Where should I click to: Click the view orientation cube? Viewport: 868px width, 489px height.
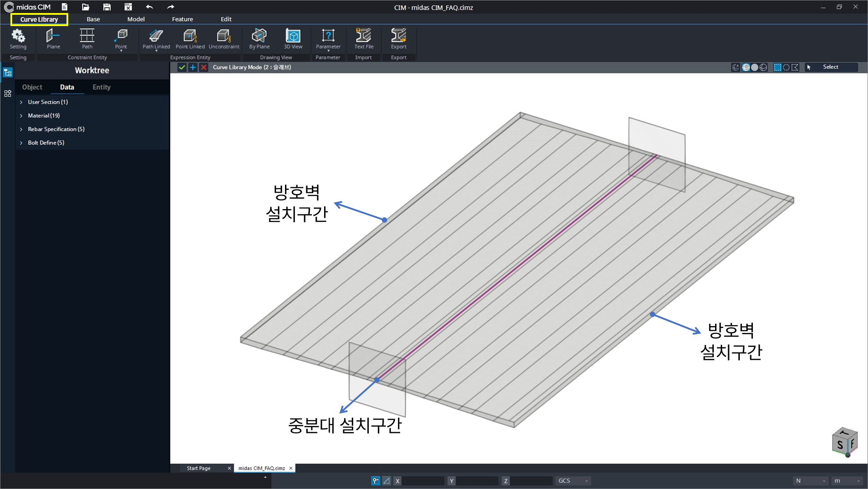tap(845, 442)
